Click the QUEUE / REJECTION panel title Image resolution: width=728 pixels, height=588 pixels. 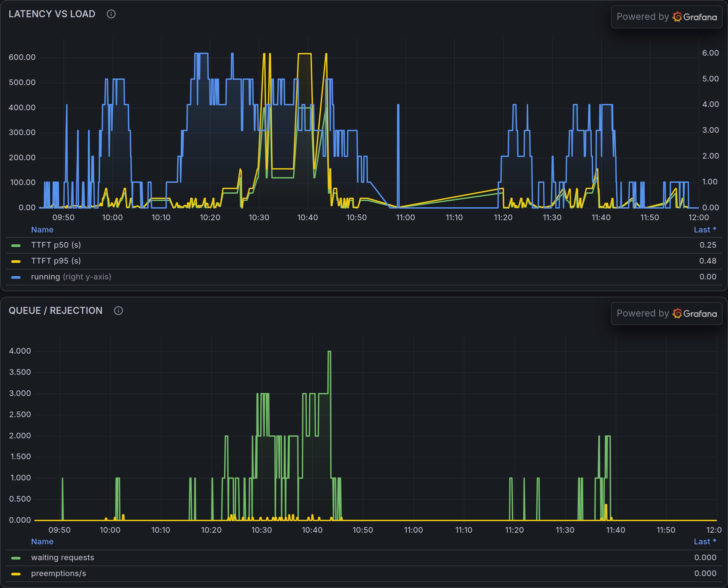click(56, 311)
